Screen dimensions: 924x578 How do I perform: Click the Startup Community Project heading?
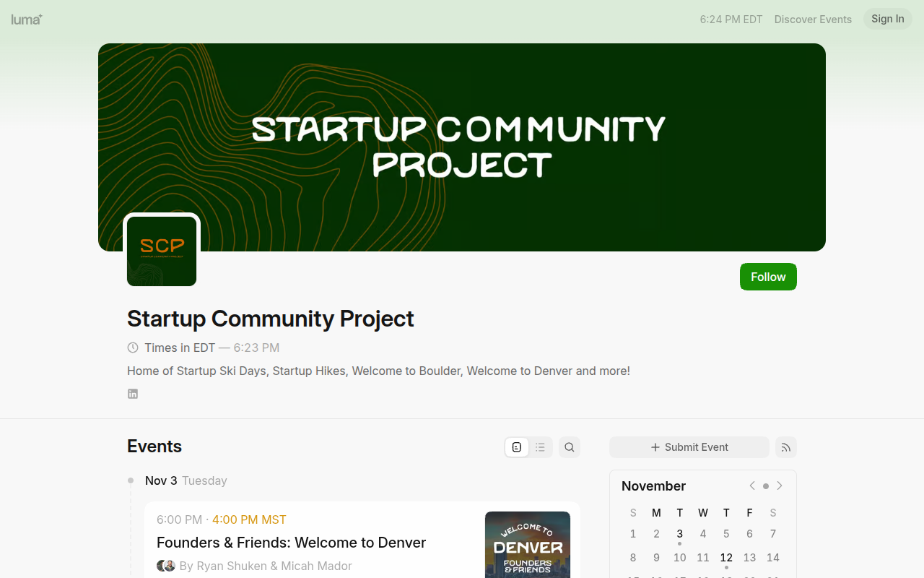(x=271, y=319)
